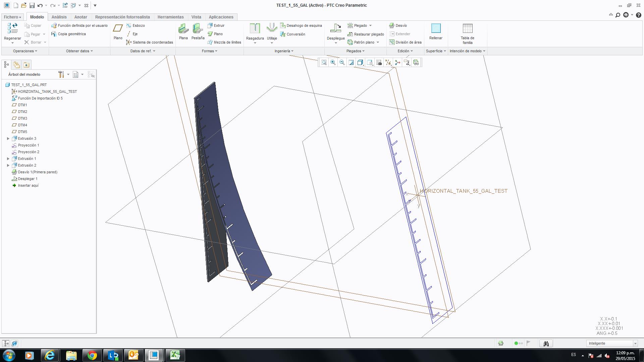Screen dimensions: 644x362
Task: Click the Mezcla de límites button
Action: coord(224,42)
